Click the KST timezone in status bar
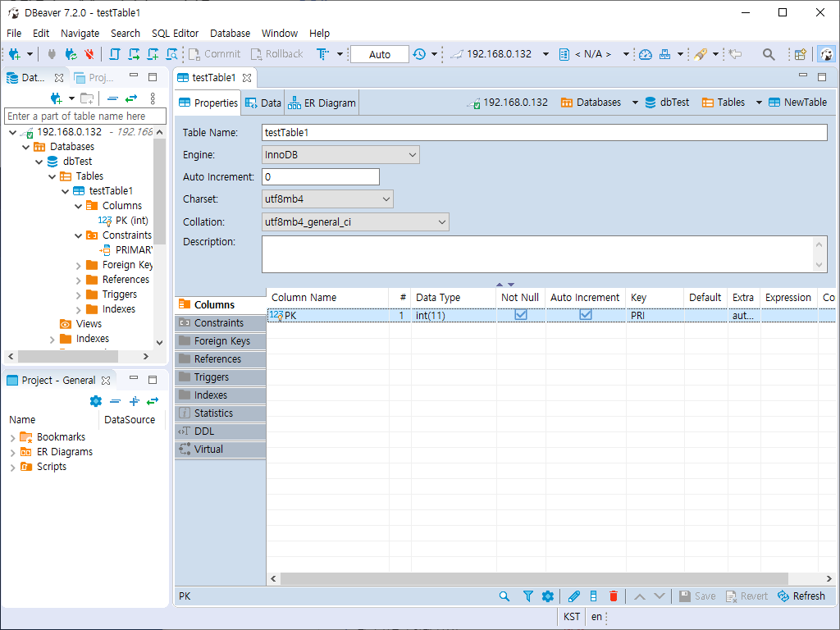This screenshot has height=630, width=840. click(x=572, y=617)
